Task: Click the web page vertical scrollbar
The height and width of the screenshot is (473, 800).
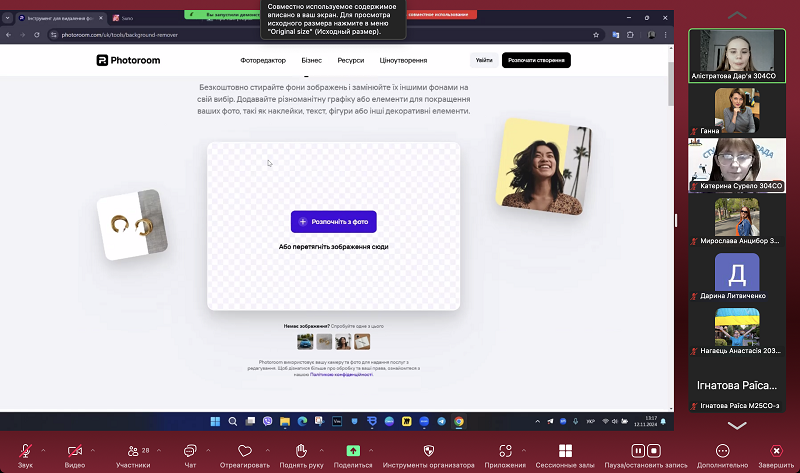Action: pyautogui.click(x=670, y=84)
